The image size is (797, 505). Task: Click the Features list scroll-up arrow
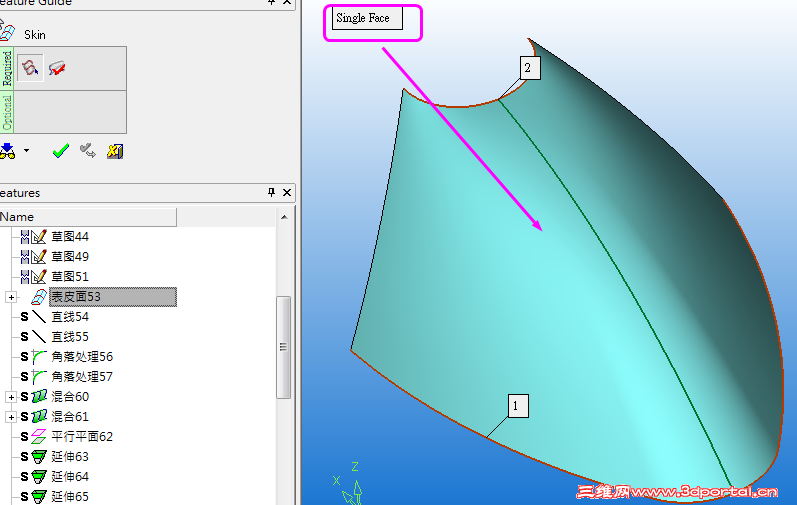(x=284, y=217)
